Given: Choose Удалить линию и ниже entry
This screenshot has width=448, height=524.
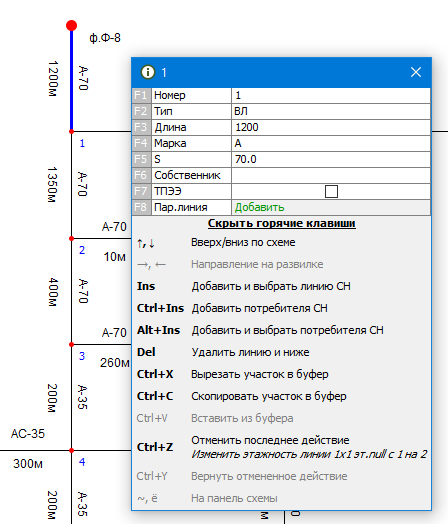Looking at the screenshot, I should point(250,352).
